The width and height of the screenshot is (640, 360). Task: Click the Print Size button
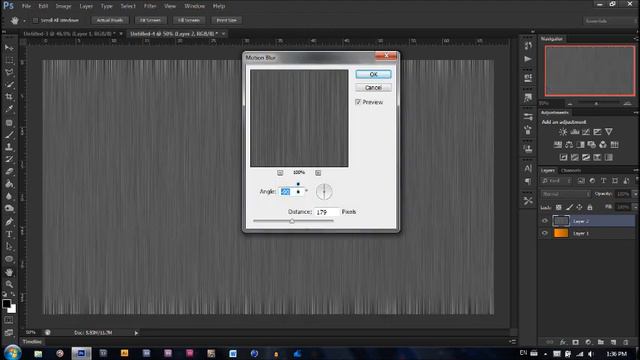pos(227,20)
